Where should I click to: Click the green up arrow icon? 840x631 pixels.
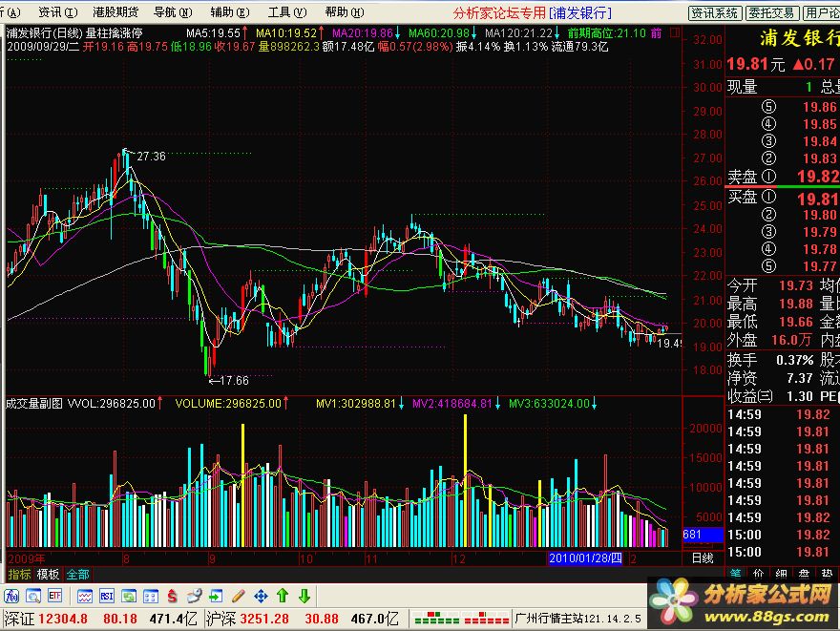pos(283,596)
